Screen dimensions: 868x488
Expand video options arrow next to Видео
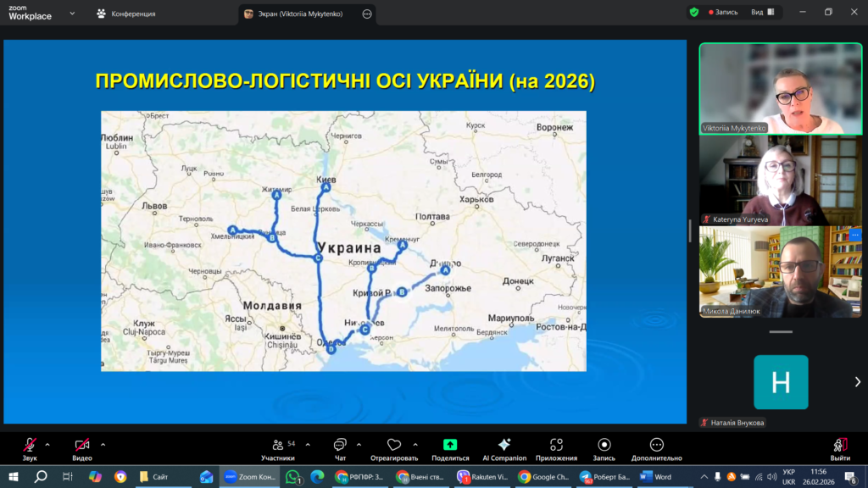103,444
